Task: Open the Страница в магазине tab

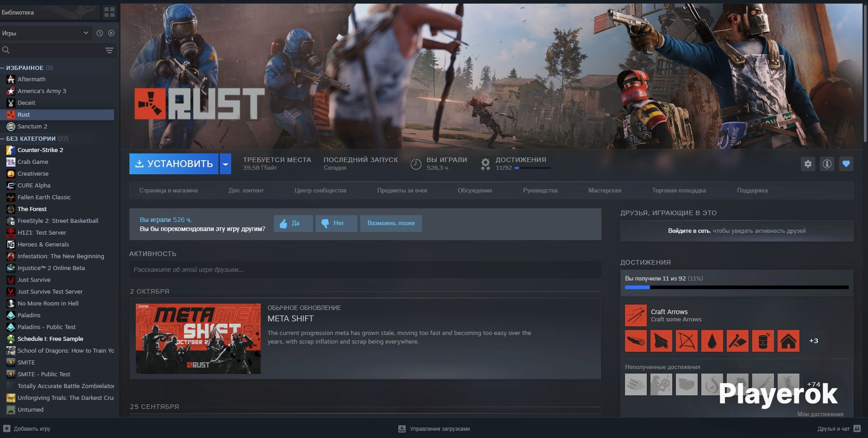Action: [x=169, y=190]
